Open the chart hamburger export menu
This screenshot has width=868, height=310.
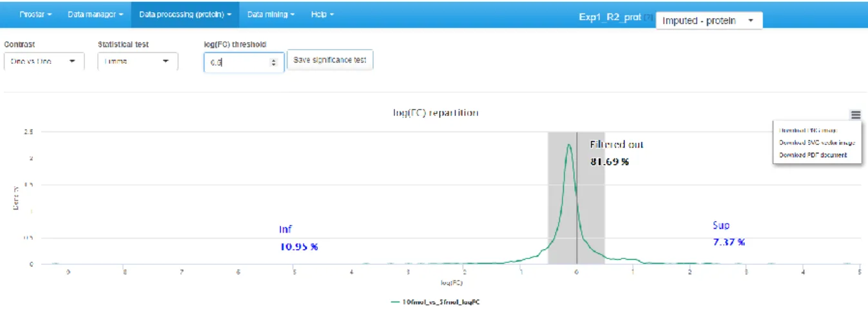pyautogui.click(x=855, y=115)
